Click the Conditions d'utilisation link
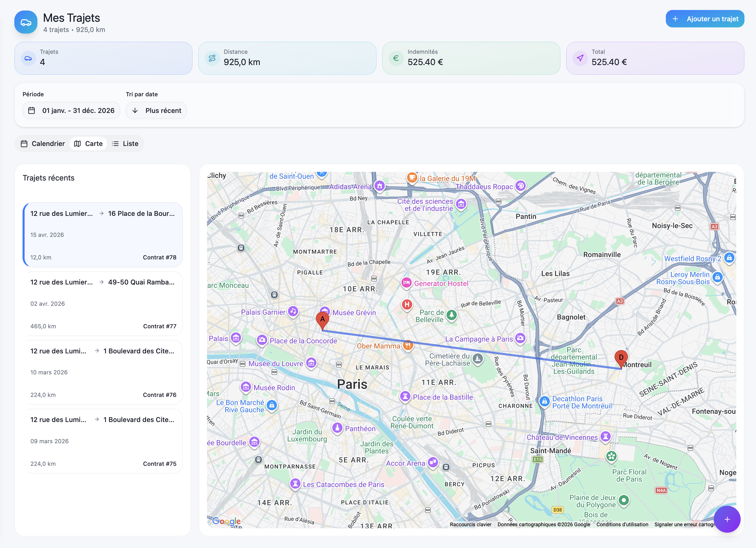 pyautogui.click(x=622, y=524)
